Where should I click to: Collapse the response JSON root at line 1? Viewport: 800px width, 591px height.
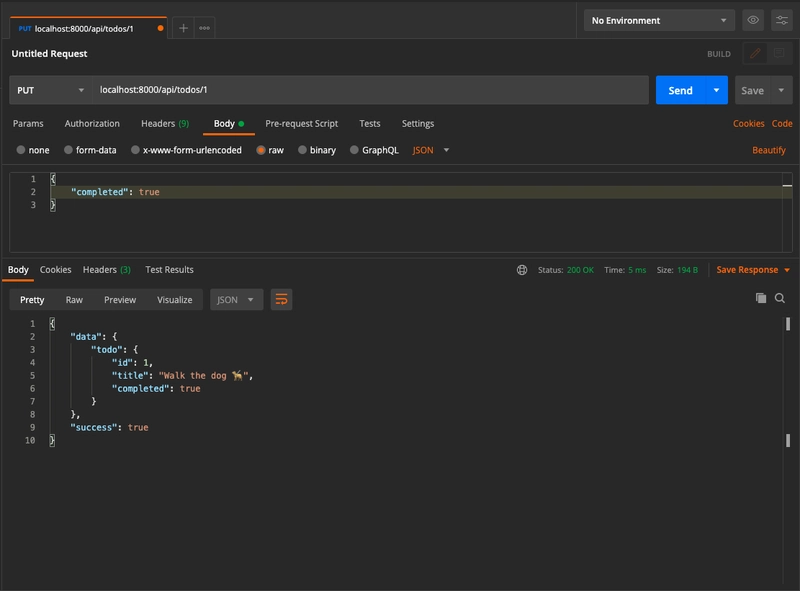click(52, 324)
